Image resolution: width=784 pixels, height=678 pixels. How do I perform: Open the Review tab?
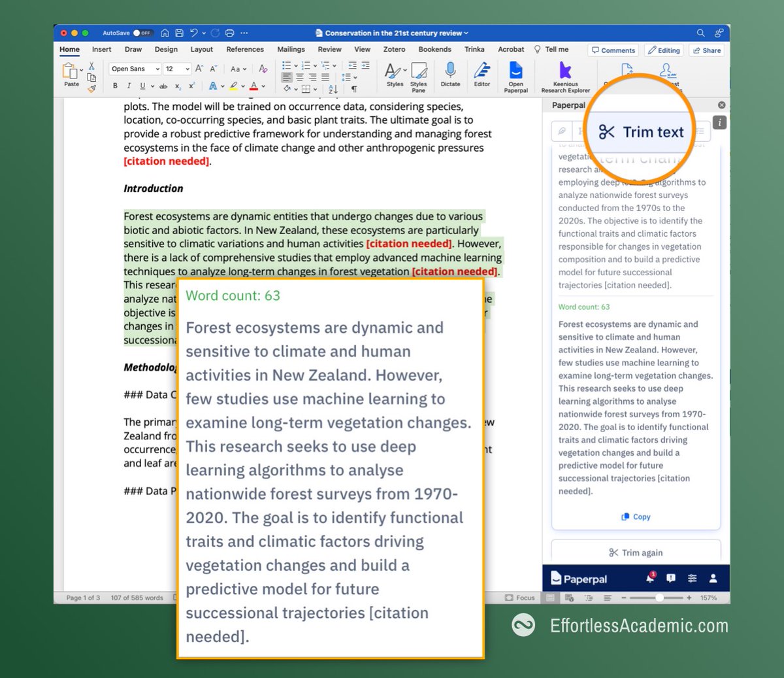click(x=329, y=50)
